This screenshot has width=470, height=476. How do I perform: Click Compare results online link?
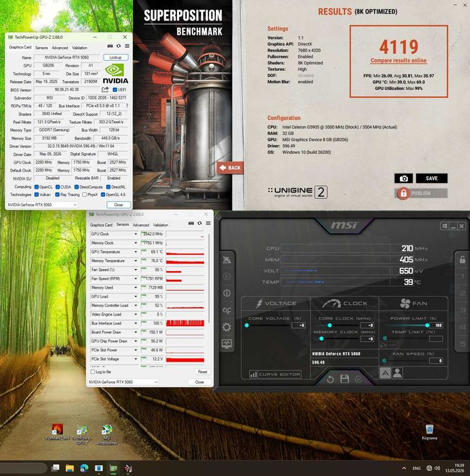point(398,61)
